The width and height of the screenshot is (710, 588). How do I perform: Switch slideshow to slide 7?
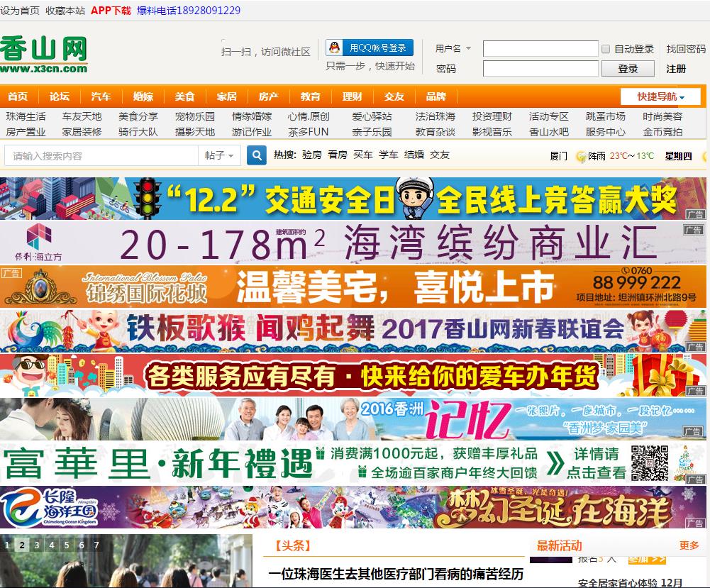pos(96,545)
